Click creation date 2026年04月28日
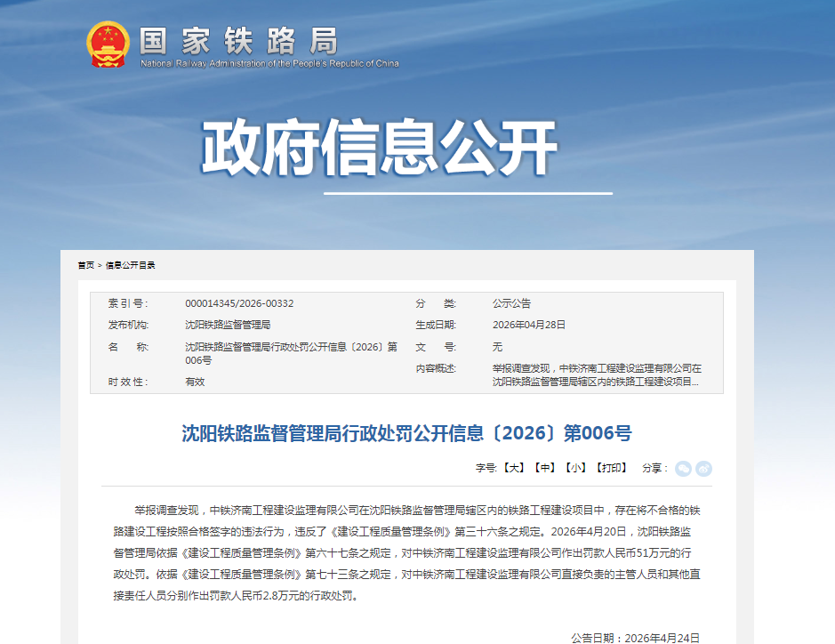835x644 pixels. click(529, 325)
